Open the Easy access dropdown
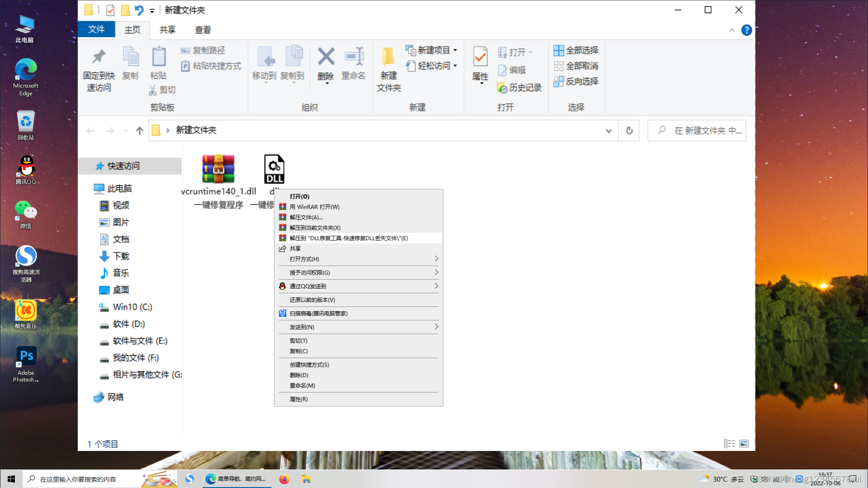868x488 pixels. (x=432, y=66)
